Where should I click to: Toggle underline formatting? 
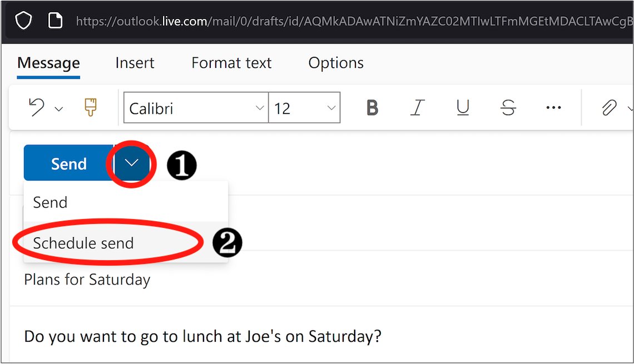(x=463, y=108)
